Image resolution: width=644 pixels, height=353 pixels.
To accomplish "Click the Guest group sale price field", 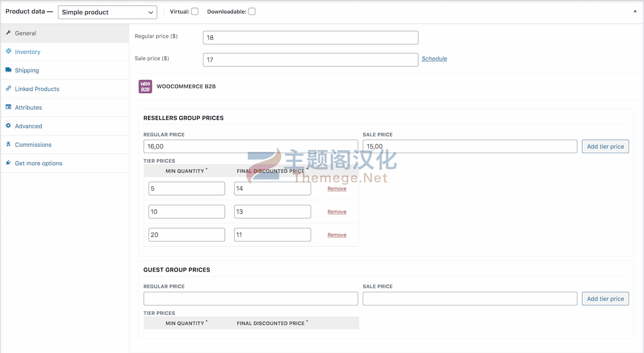I will point(470,299).
